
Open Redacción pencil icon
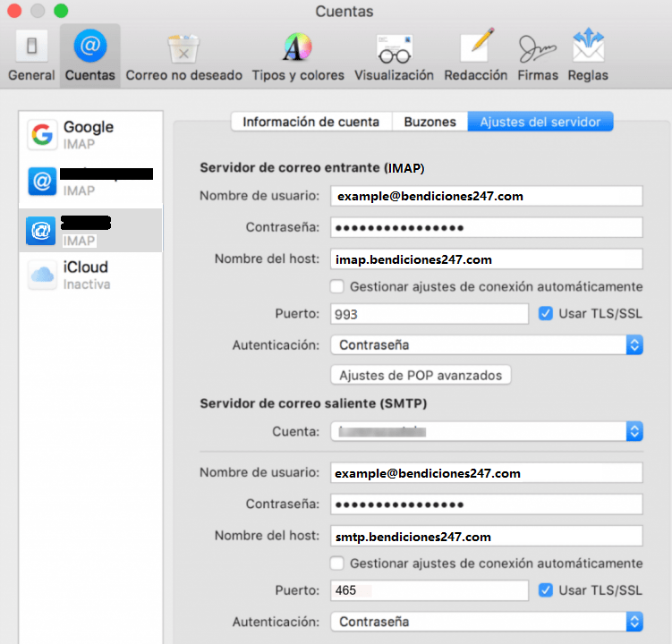(476, 47)
